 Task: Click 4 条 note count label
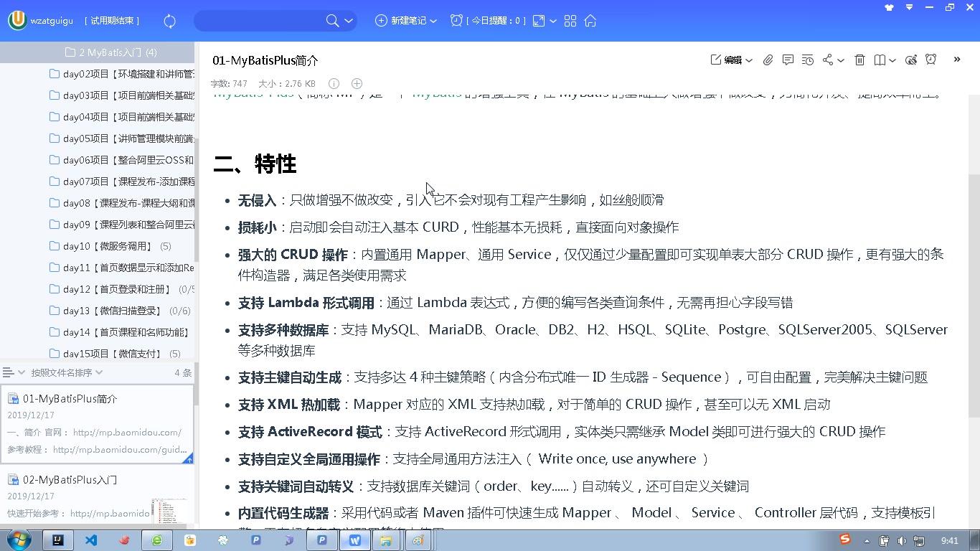click(x=183, y=372)
